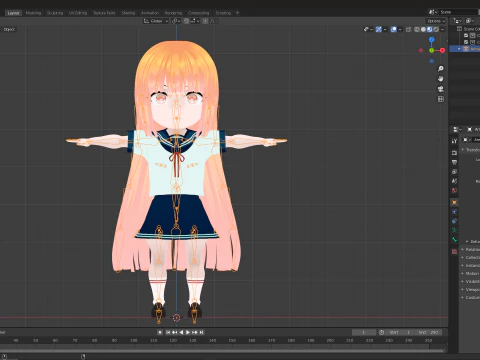
Task: Open the green Bone properties tab
Action: coord(454,240)
